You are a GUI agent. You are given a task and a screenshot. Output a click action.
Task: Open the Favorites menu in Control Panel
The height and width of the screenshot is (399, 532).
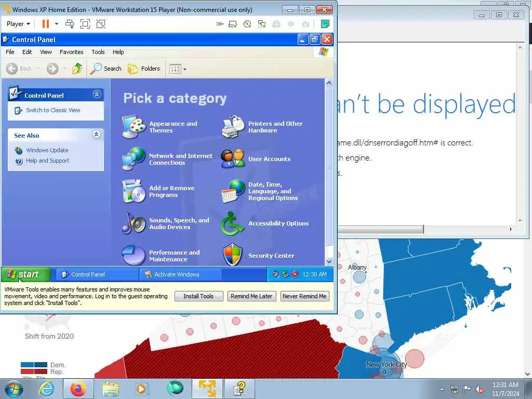click(x=71, y=52)
